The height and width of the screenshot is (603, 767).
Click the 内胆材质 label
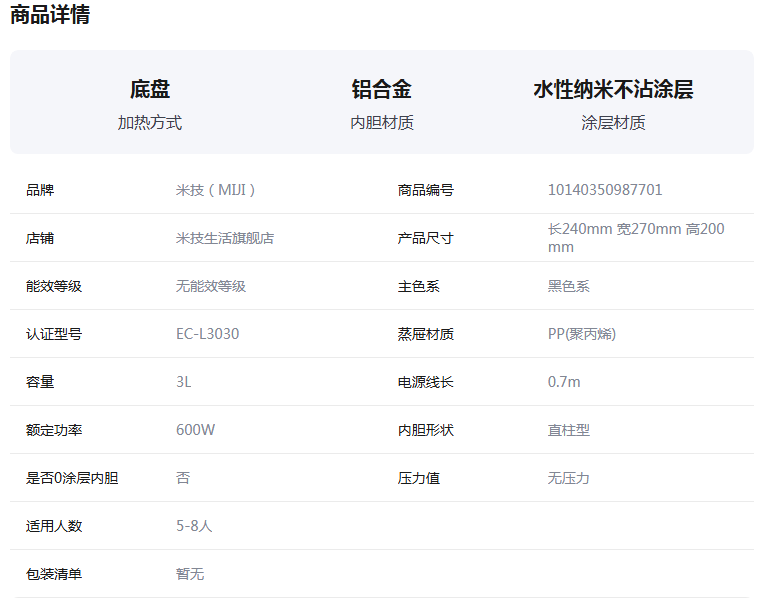pyautogui.click(x=382, y=122)
